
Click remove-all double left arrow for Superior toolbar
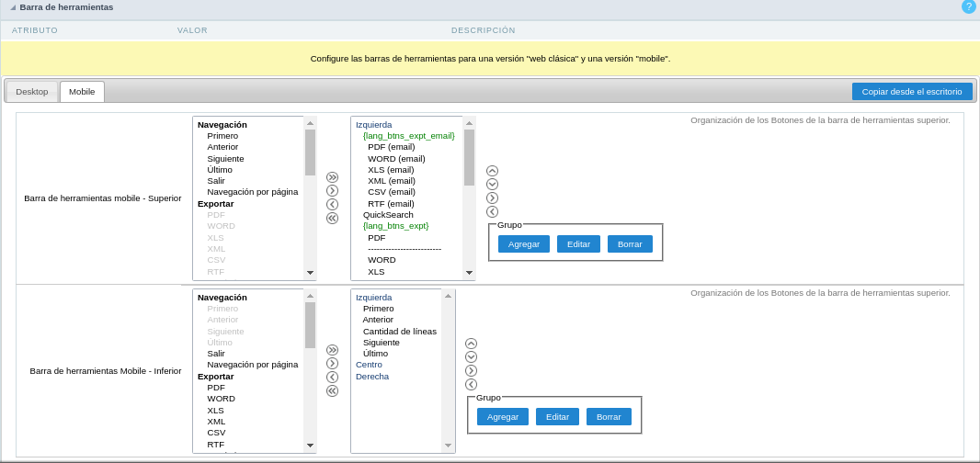pos(332,218)
